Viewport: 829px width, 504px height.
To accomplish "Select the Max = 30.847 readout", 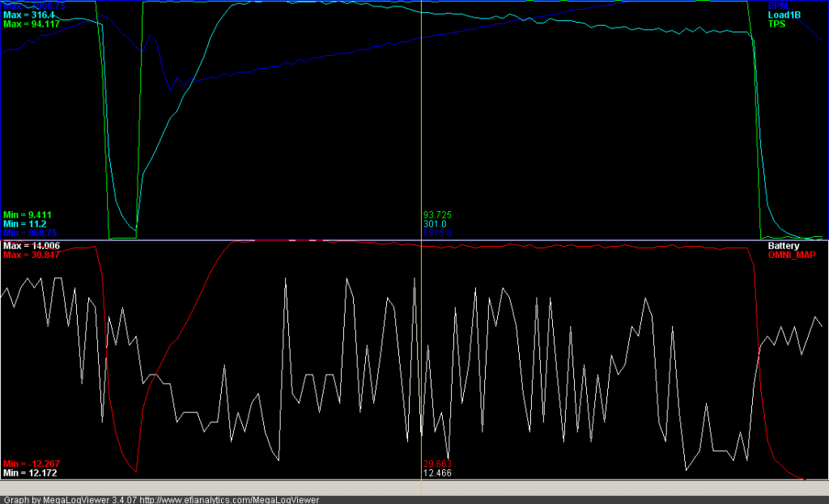I will click(32, 255).
